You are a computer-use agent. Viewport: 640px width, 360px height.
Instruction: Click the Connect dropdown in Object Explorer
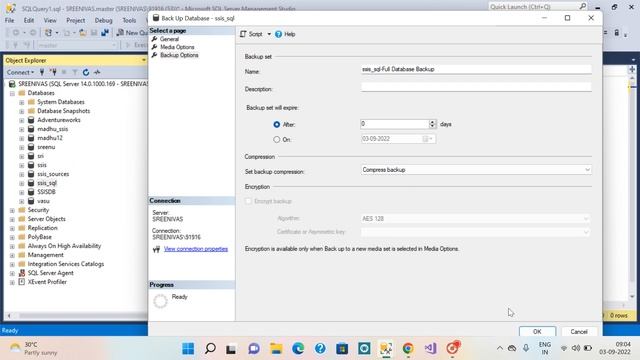20,72
